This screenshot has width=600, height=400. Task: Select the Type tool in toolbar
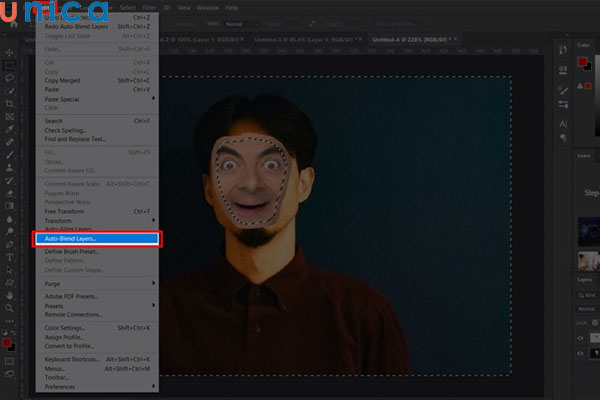pos(9,257)
